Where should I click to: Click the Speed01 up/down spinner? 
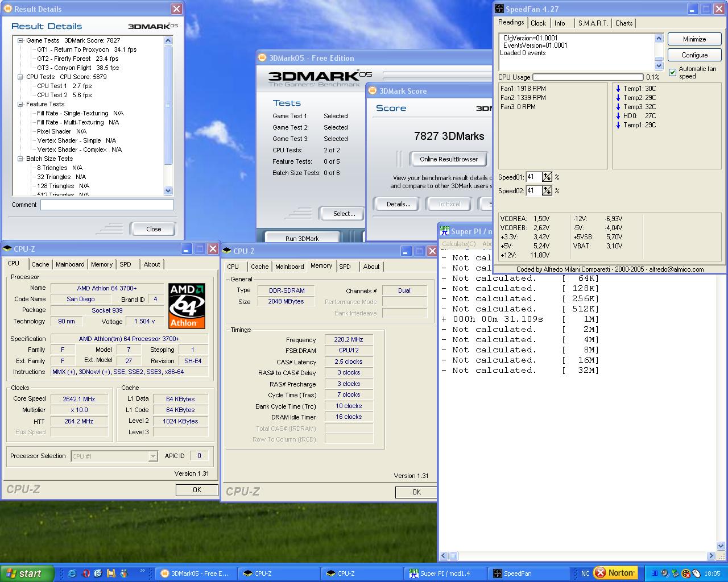547,177
